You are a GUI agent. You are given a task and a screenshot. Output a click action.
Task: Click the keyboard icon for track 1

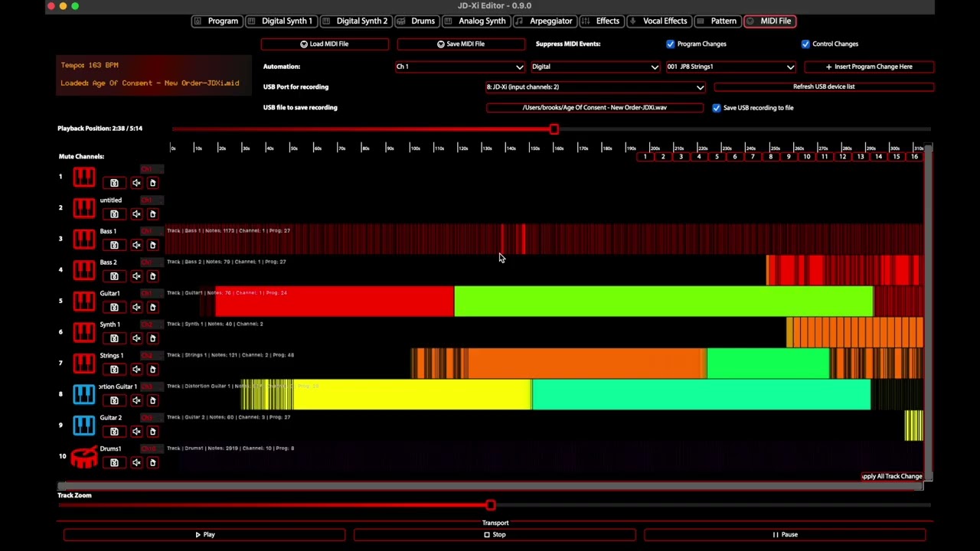pos(84,178)
